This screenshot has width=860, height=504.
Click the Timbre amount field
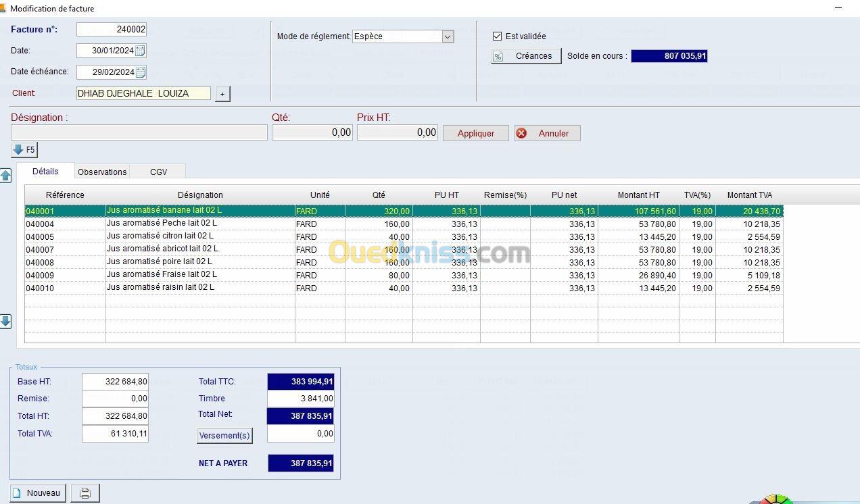click(301, 399)
